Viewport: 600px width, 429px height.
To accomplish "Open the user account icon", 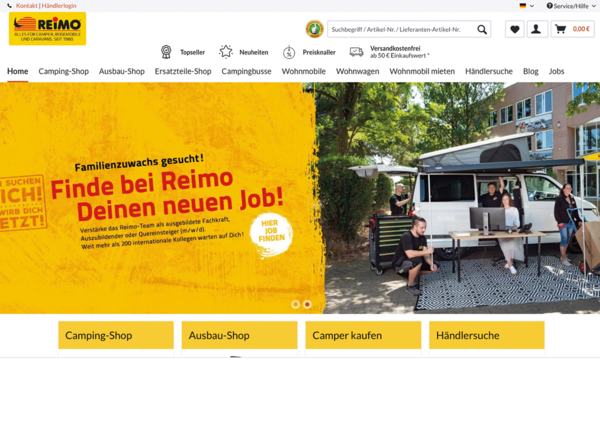I will click(536, 29).
